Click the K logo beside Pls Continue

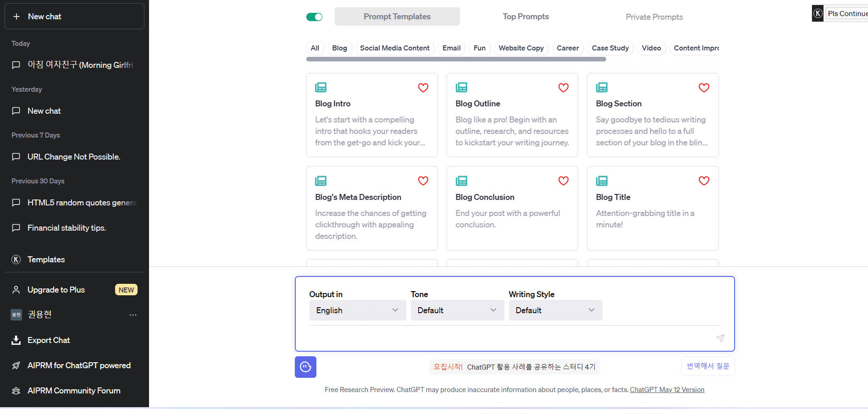pyautogui.click(x=818, y=14)
